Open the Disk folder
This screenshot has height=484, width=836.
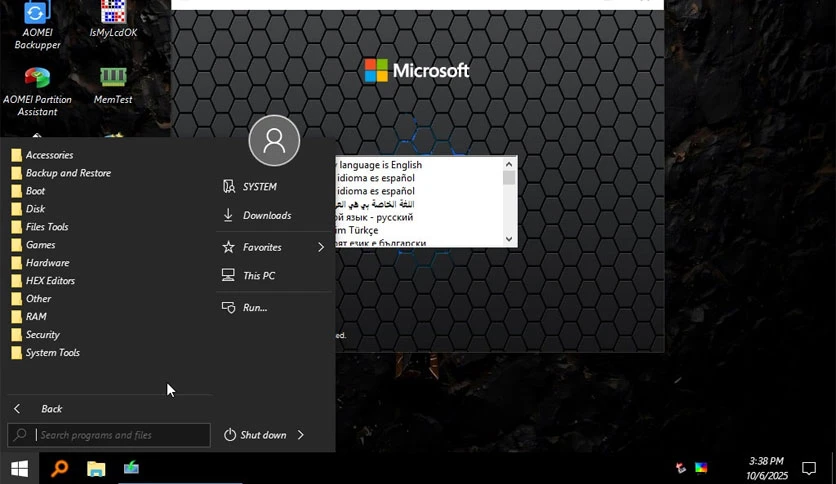(28, 209)
